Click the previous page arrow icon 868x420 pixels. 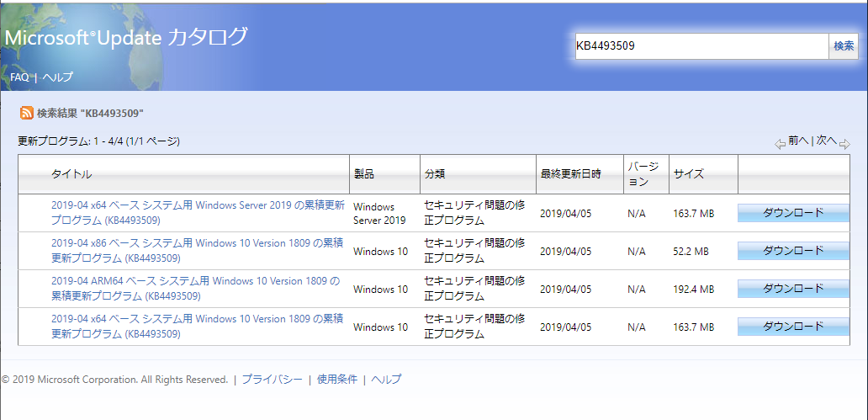(x=780, y=145)
